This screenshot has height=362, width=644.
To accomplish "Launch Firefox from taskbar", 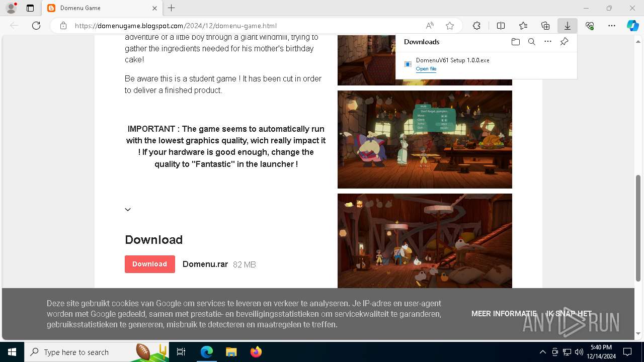I will pyautogui.click(x=256, y=352).
